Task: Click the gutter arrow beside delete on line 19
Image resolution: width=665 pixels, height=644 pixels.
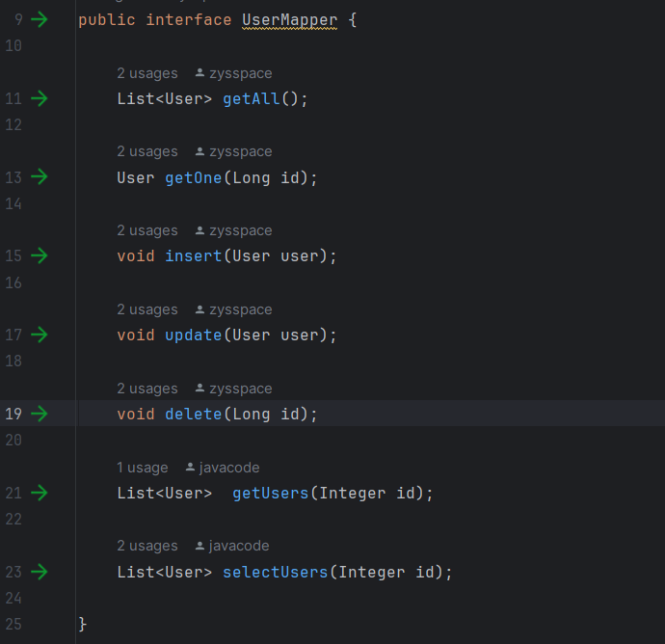Action: coord(40,414)
